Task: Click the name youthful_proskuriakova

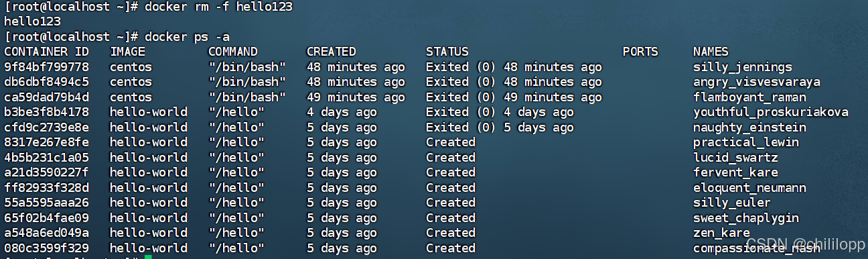Action: (x=770, y=112)
